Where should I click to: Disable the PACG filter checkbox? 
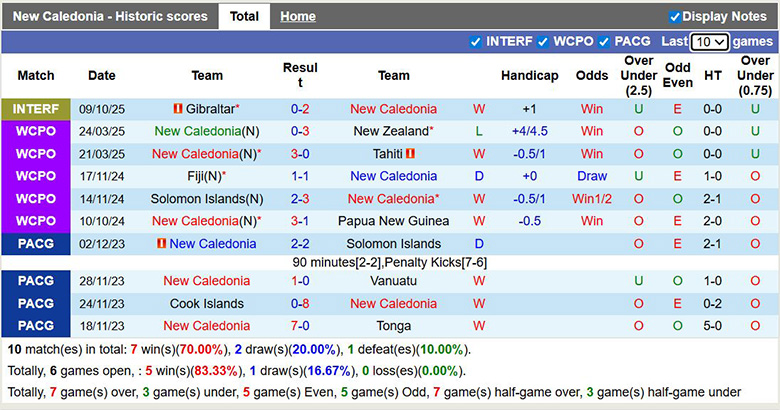pyautogui.click(x=604, y=42)
